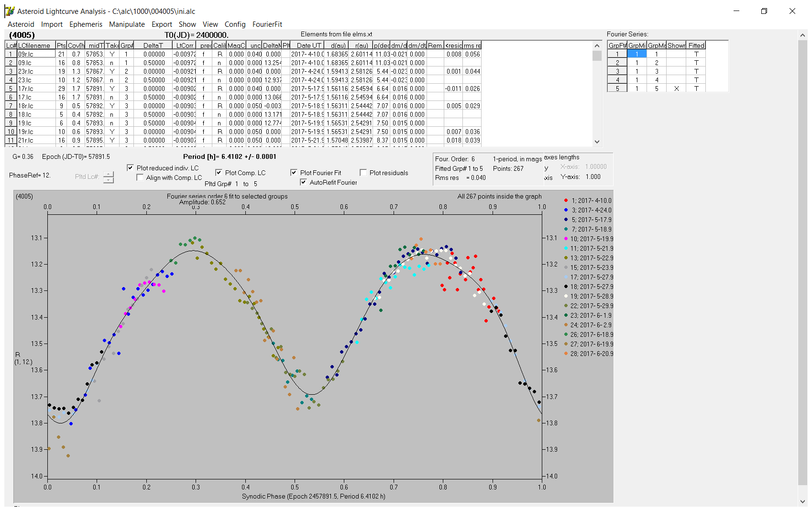Image resolution: width=812 pixels, height=511 pixels.
Task: Open the FourierFit menu
Action: coord(267,24)
